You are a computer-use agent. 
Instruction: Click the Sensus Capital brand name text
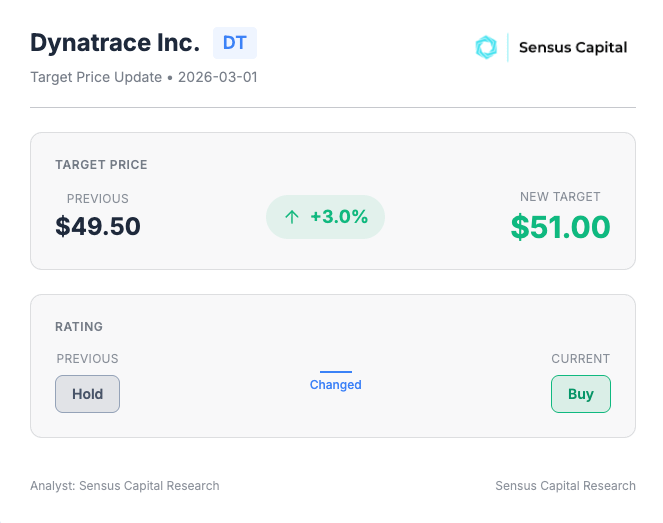(x=573, y=47)
